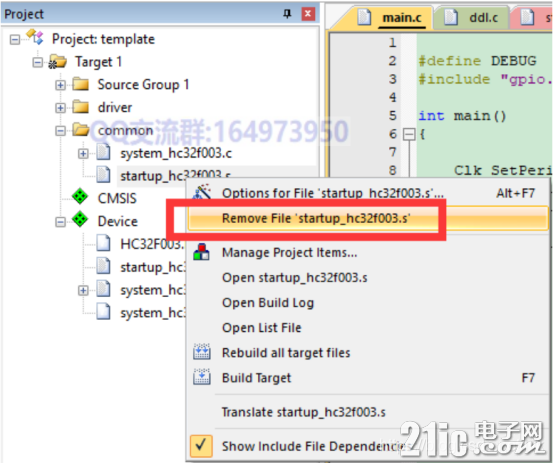
Task: Collapse the code fold at line 6
Action: (x=409, y=134)
